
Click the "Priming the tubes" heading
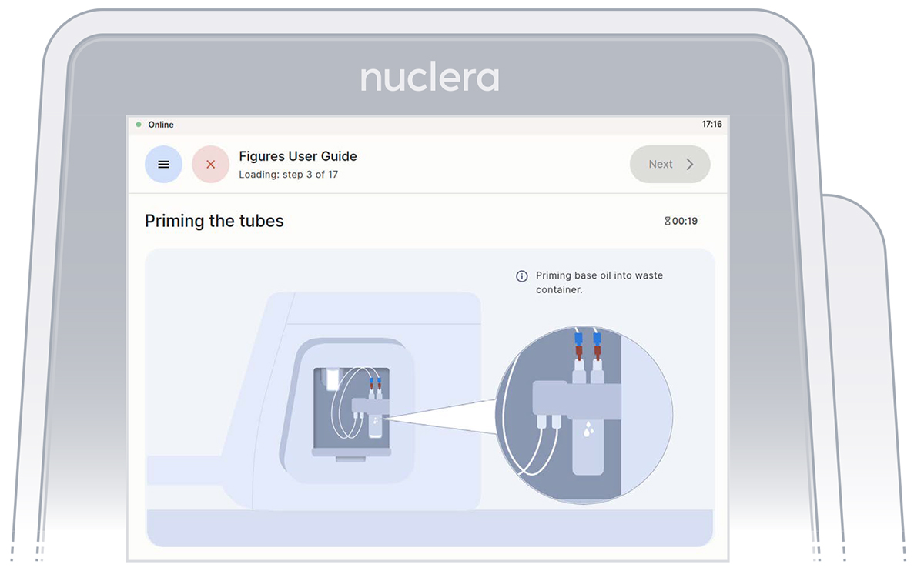pyautogui.click(x=214, y=221)
